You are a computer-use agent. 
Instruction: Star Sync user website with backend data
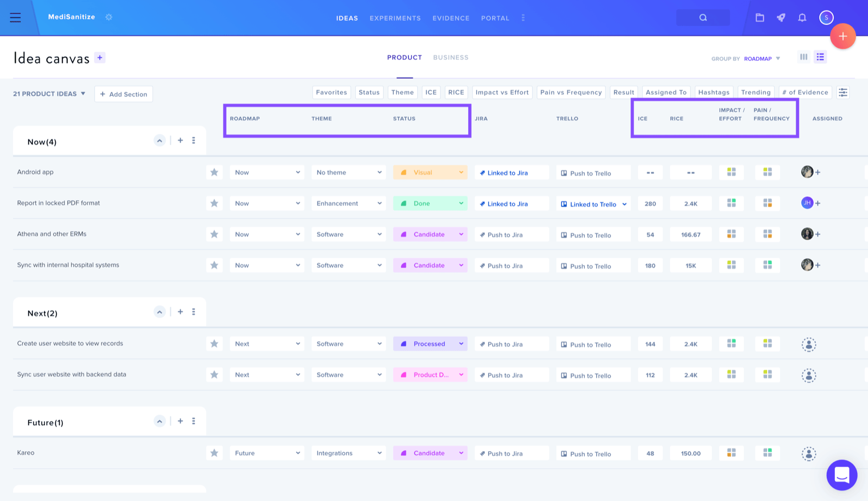click(214, 375)
